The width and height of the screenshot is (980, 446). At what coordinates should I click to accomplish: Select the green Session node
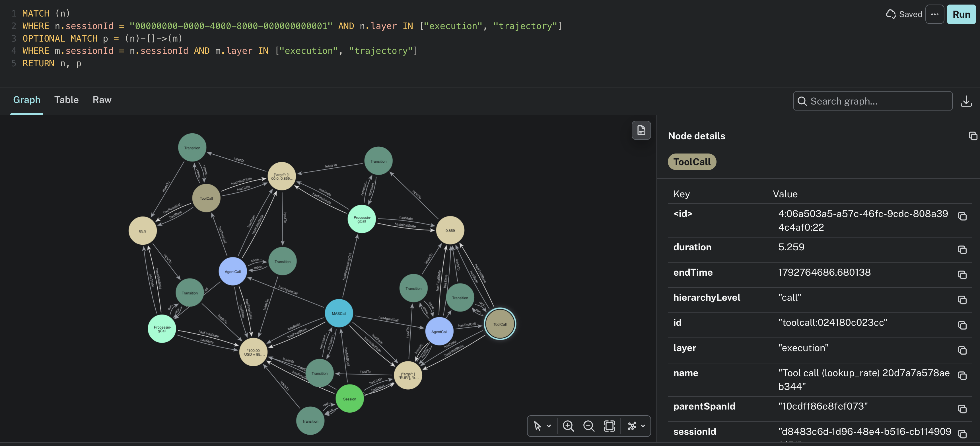click(350, 399)
